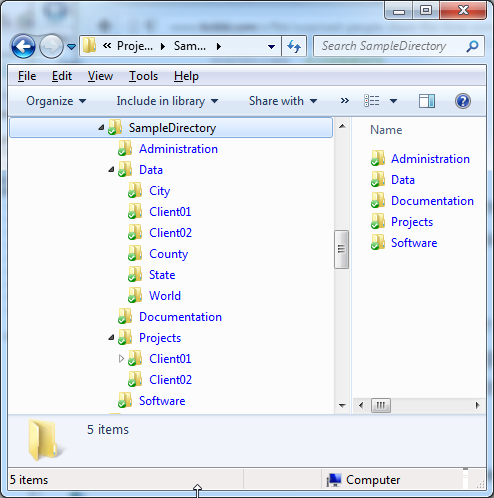Toggle the preview pane icon
The height and width of the screenshot is (498, 494).
click(x=427, y=101)
